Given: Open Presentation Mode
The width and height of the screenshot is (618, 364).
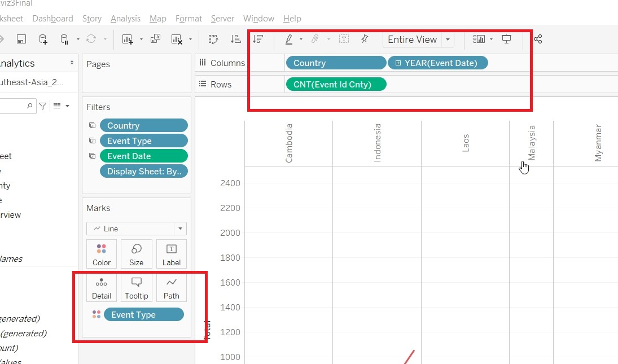Looking at the screenshot, I should (507, 40).
